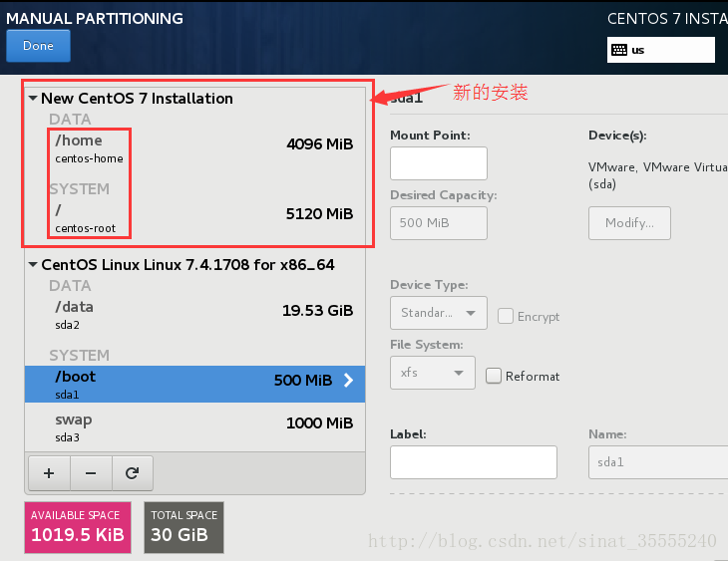Open the Device Type dropdown
This screenshot has height=561, width=728.
tap(439, 313)
